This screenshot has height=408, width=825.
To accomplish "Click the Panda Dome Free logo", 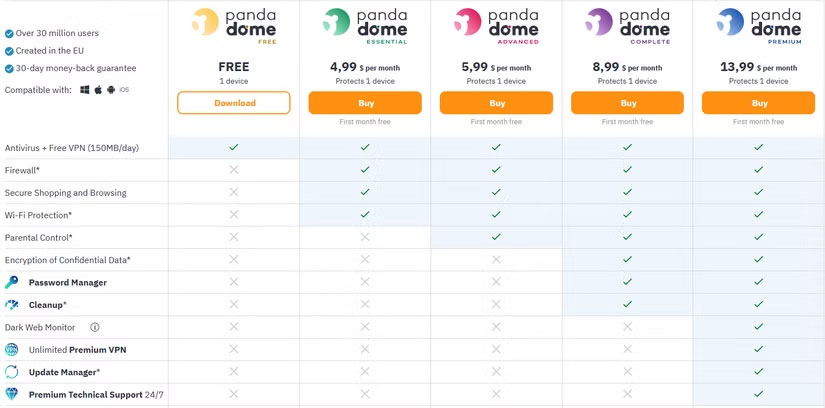I will tap(233, 24).
